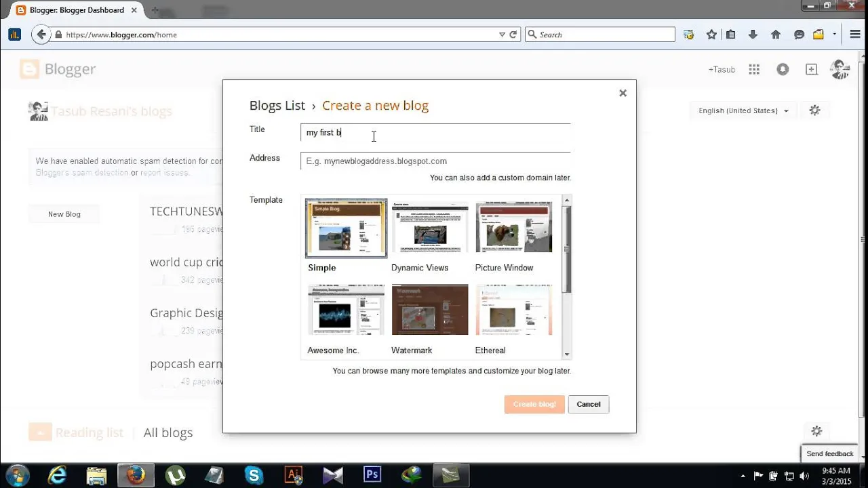Image resolution: width=868 pixels, height=488 pixels.
Task: Open the Reading list link
Action: coord(90,432)
